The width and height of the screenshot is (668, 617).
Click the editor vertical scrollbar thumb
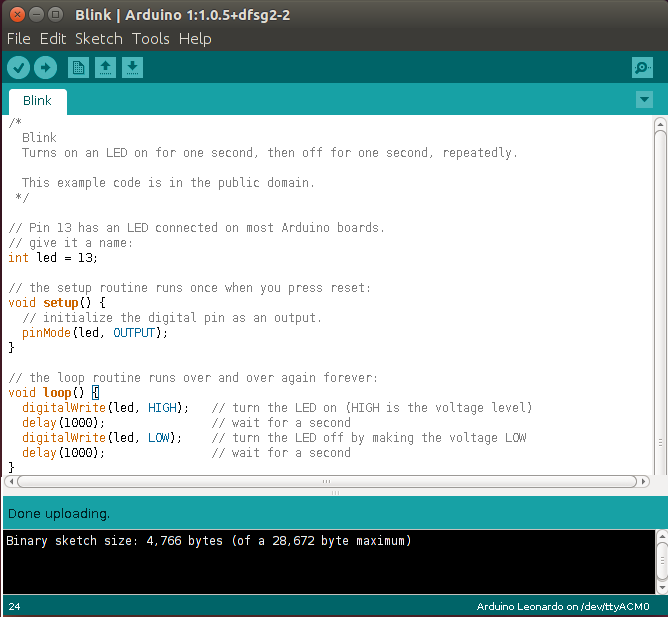[660, 302]
